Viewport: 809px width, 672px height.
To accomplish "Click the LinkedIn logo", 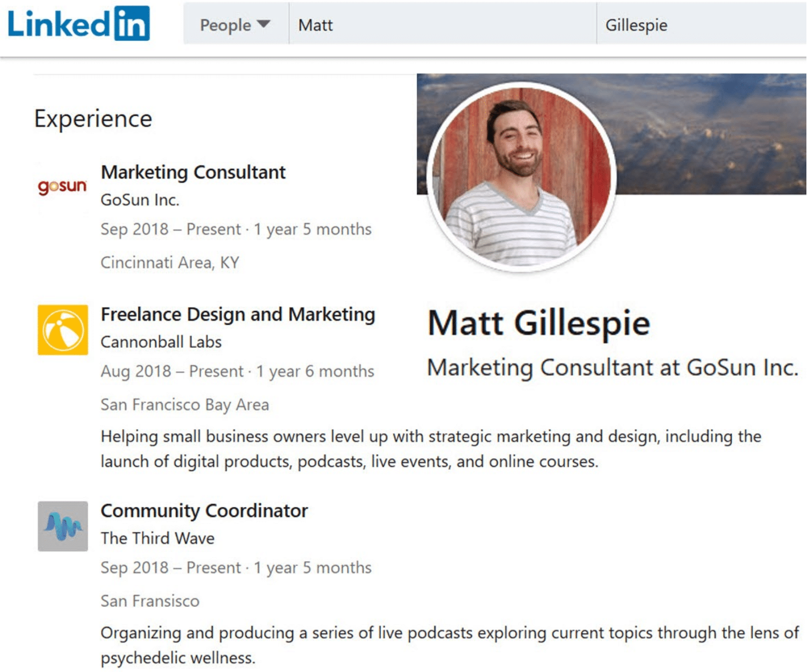I will click(x=79, y=23).
